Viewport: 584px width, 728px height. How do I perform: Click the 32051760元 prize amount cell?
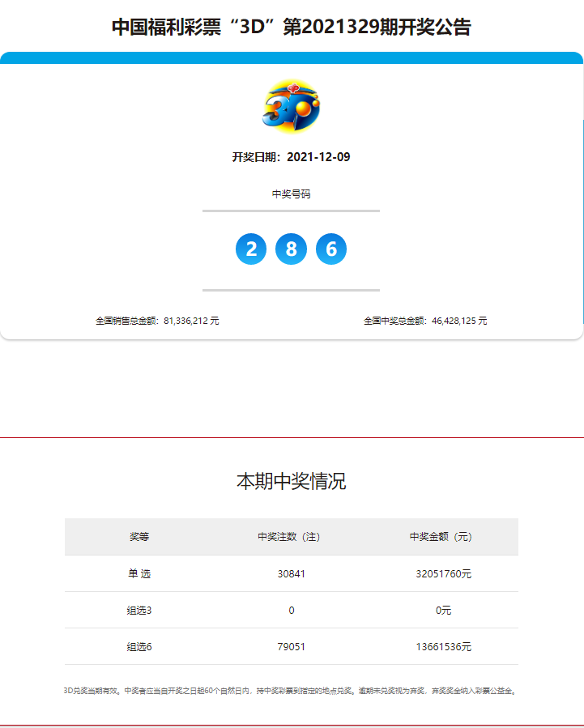(x=443, y=573)
